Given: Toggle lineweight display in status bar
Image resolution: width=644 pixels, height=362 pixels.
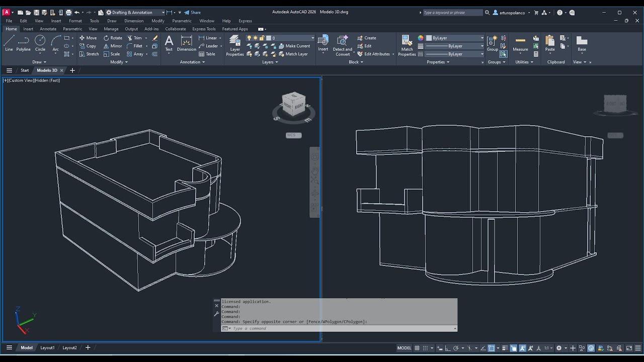Looking at the screenshot, I should click(x=505, y=348).
